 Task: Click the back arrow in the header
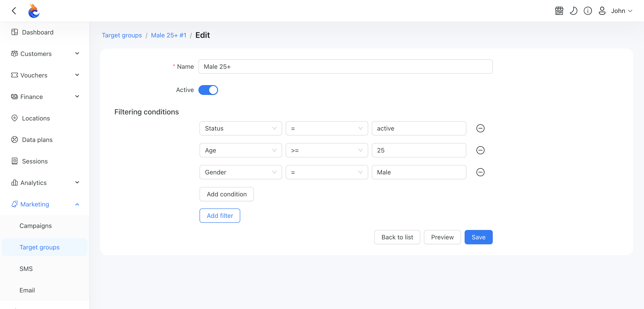pyautogui.click(x=14, y=11)
